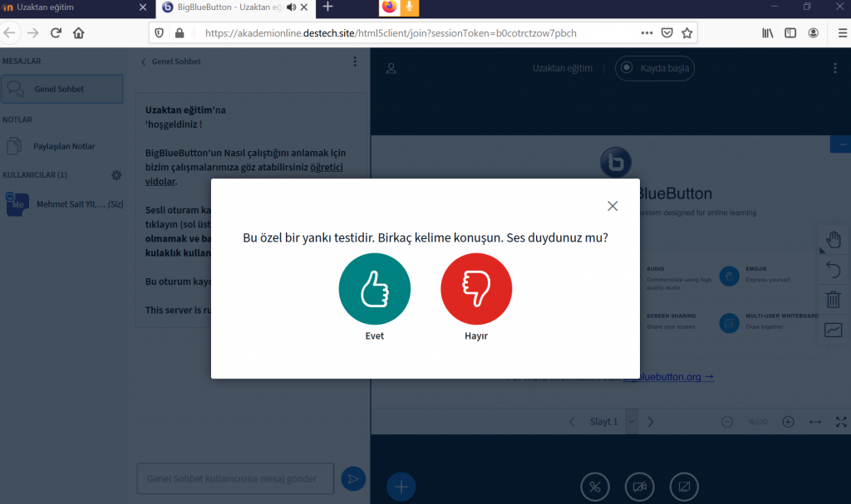Select user Mehmet Sait YIL in list

(x=64, y=204)
